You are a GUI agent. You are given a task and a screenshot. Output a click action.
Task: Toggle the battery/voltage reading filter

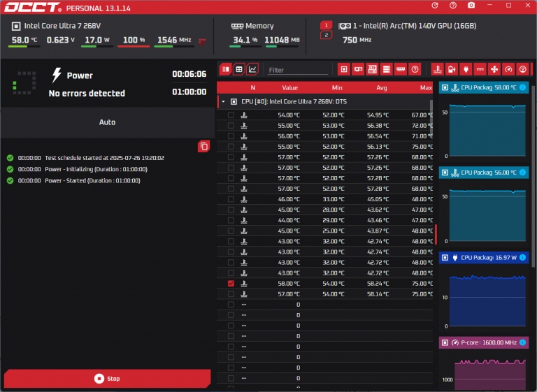(452, 69)
